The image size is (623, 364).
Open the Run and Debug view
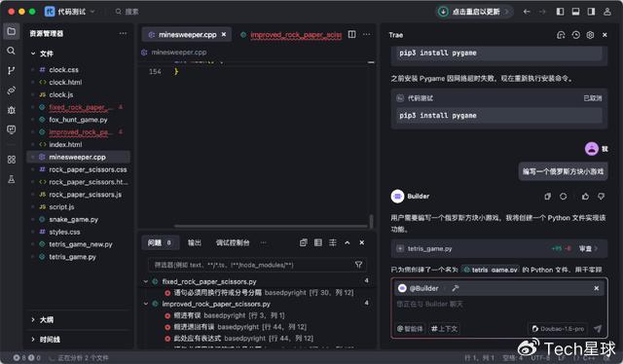click(x=11, y=110)
